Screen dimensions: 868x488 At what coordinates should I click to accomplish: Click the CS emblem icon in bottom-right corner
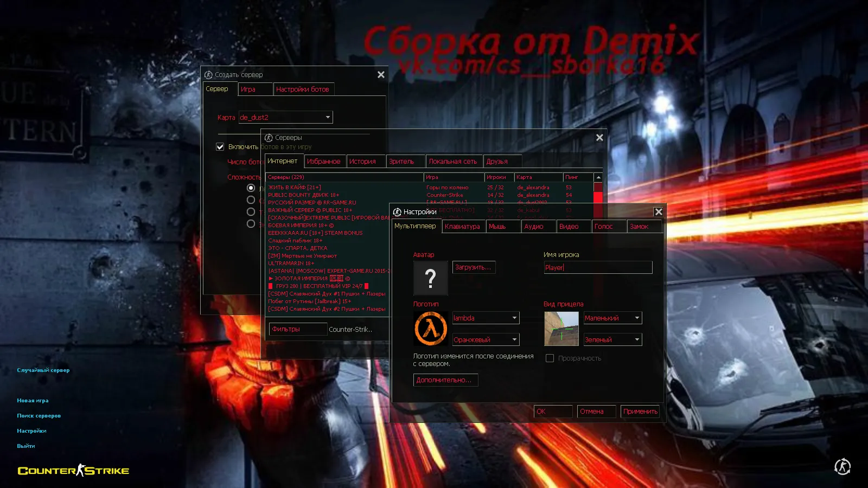click(841, 465)
